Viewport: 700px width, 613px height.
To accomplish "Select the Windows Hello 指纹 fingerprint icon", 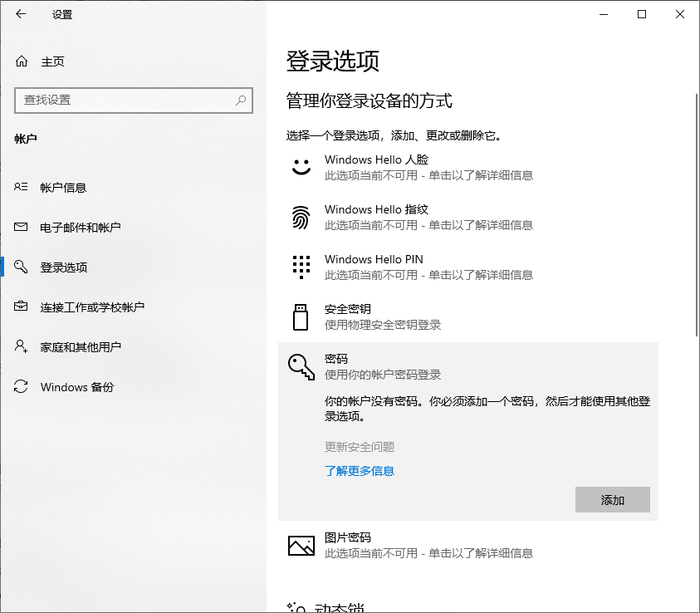I will pyautogui.click(x=300, y=217).
